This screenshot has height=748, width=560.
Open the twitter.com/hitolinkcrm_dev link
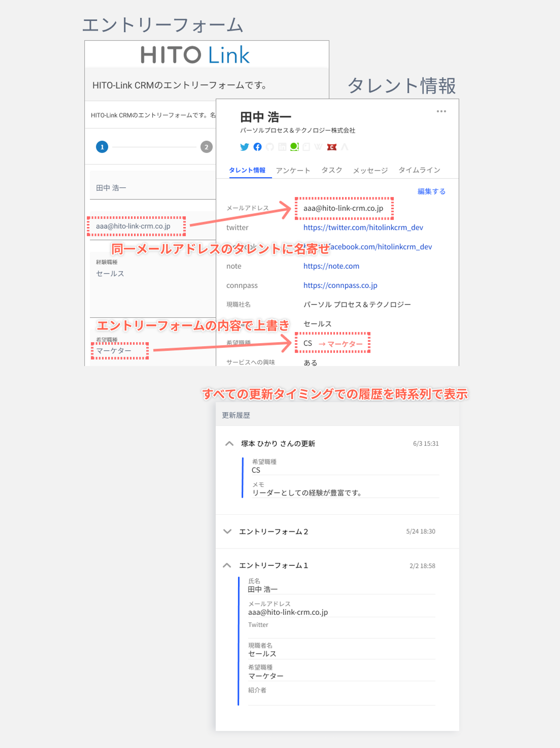[x=363, y=227]
